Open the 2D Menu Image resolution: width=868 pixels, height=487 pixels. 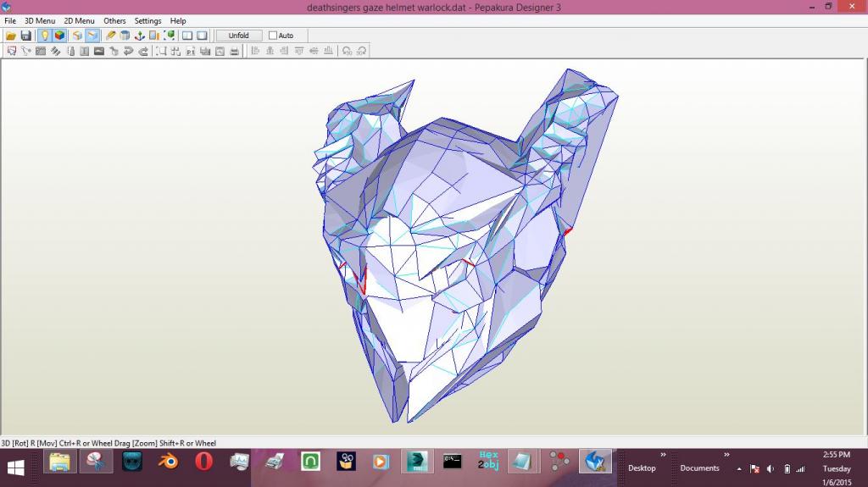(x=79, y=21)
